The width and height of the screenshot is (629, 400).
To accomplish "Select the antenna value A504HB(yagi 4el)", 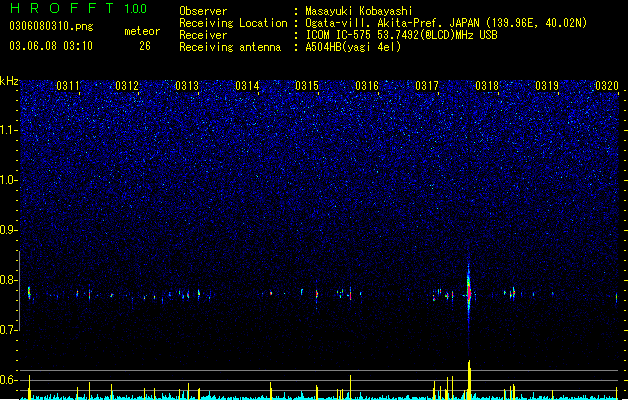I will [x=353, y=47].
